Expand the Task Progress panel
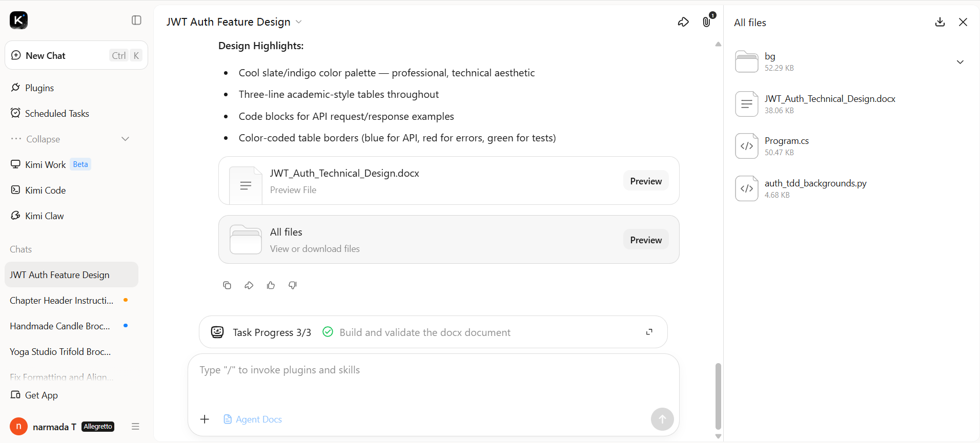Screen dimensions: 980x443 pyautogui.click(x=649, y=332)
